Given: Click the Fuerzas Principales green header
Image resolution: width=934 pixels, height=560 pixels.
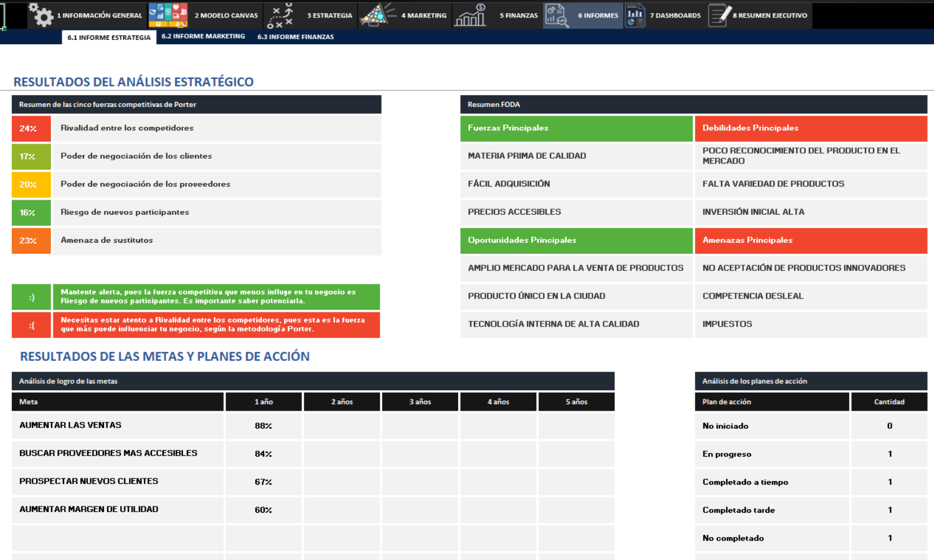Looking at the screenshot, I should tap(577, 129).
